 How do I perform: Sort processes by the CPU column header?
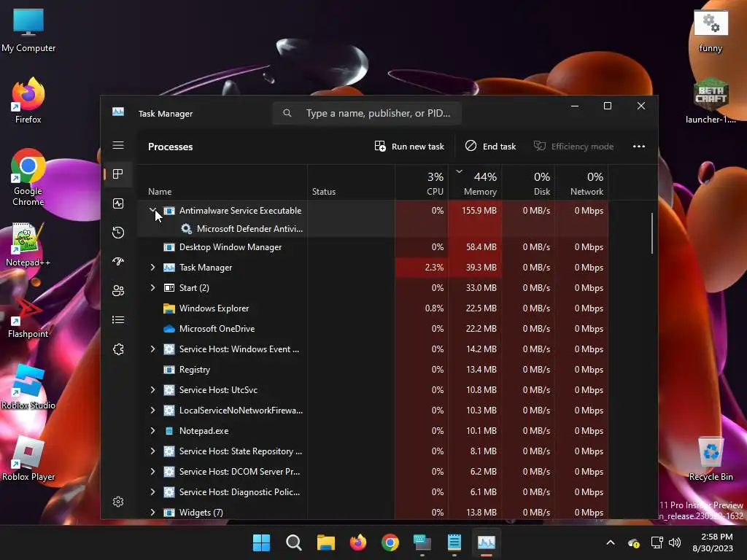click(422, 183)
